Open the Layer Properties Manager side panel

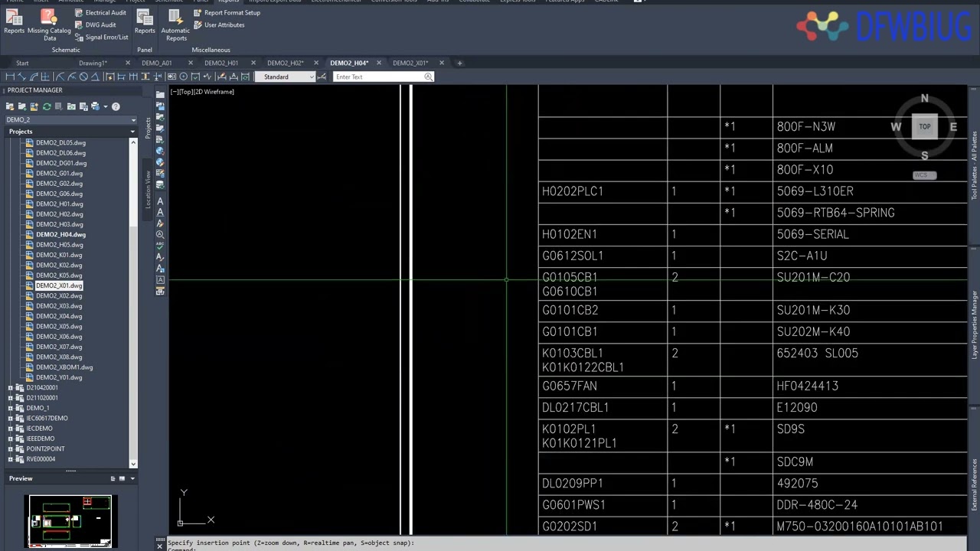click(975, 325)
